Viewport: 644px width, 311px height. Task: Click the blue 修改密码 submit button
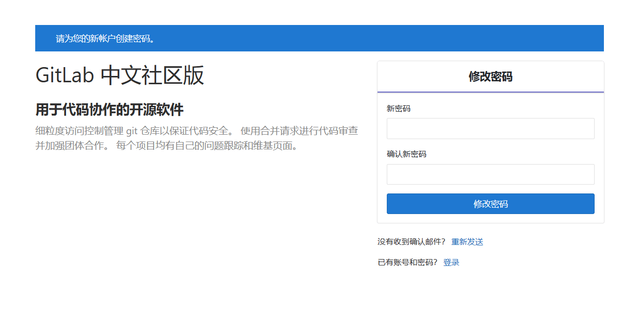[x=490, y=204]
